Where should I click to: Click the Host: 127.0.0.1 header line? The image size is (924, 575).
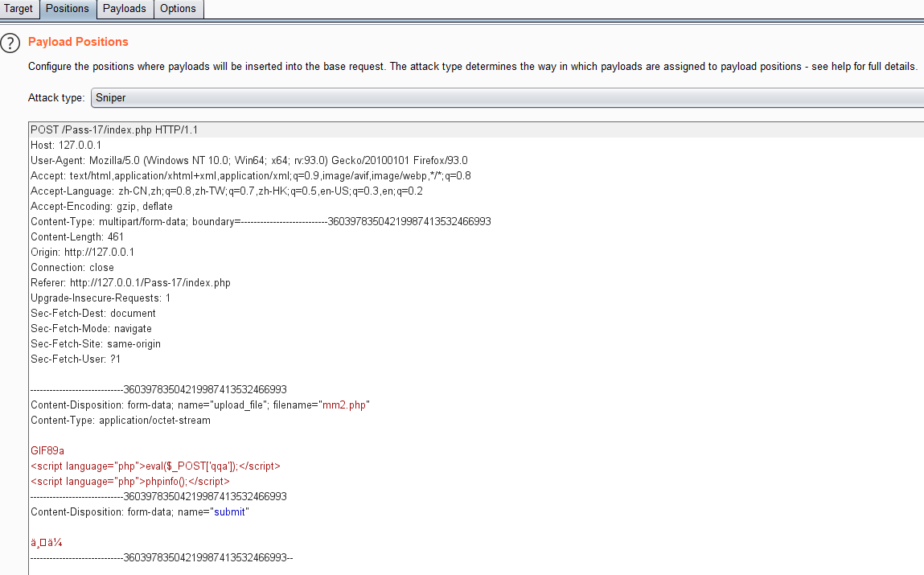click(x=66, y=145)
